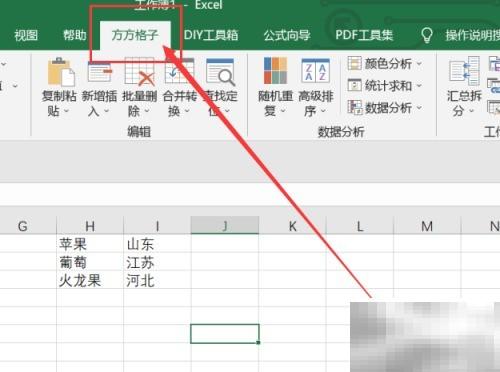
Task: Switch to the 公式向导 tab
Action: pyautogui.click(x=287, y=35)
